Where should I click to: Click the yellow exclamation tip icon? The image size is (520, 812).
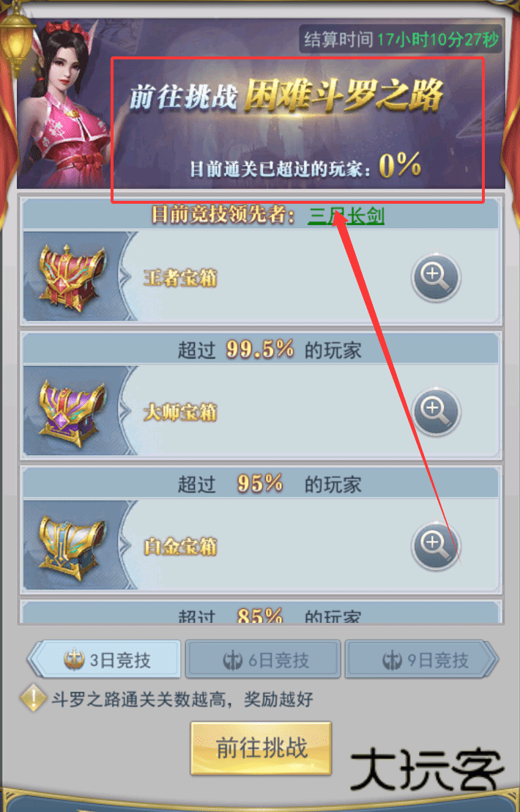pos(33,699)
